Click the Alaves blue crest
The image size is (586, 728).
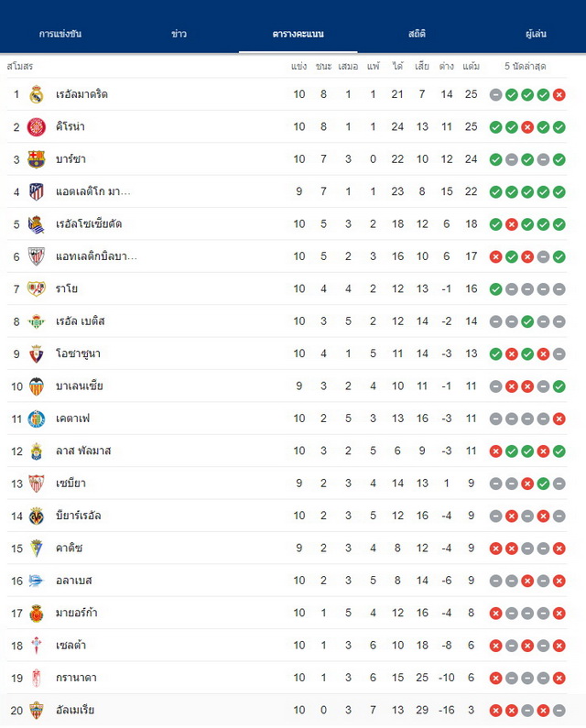coord(37,581)
